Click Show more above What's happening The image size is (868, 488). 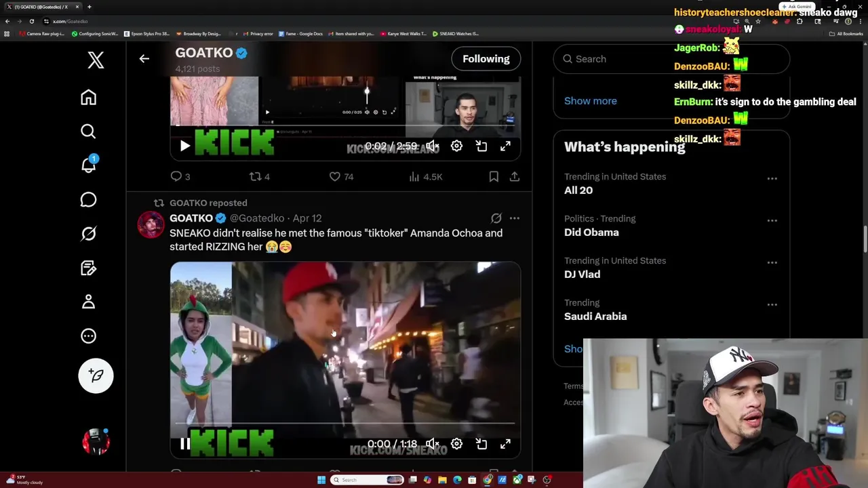tap(591, 101)
